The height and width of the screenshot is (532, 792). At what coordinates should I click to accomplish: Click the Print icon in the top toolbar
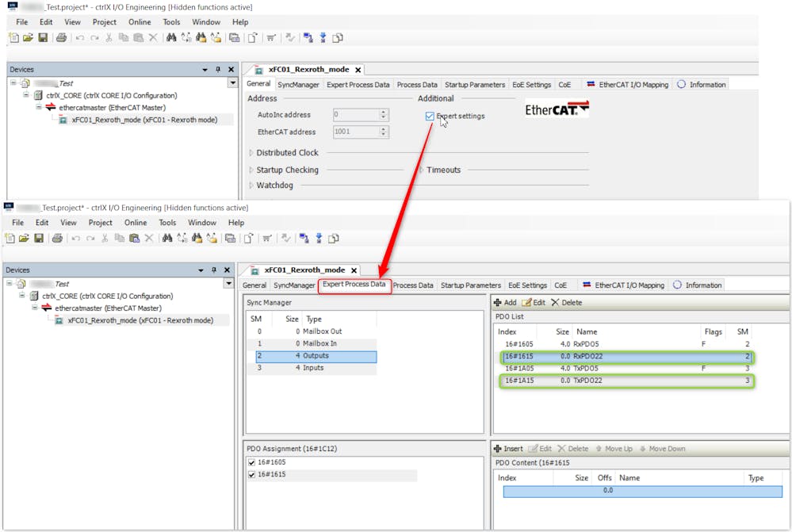coord(61,38)
